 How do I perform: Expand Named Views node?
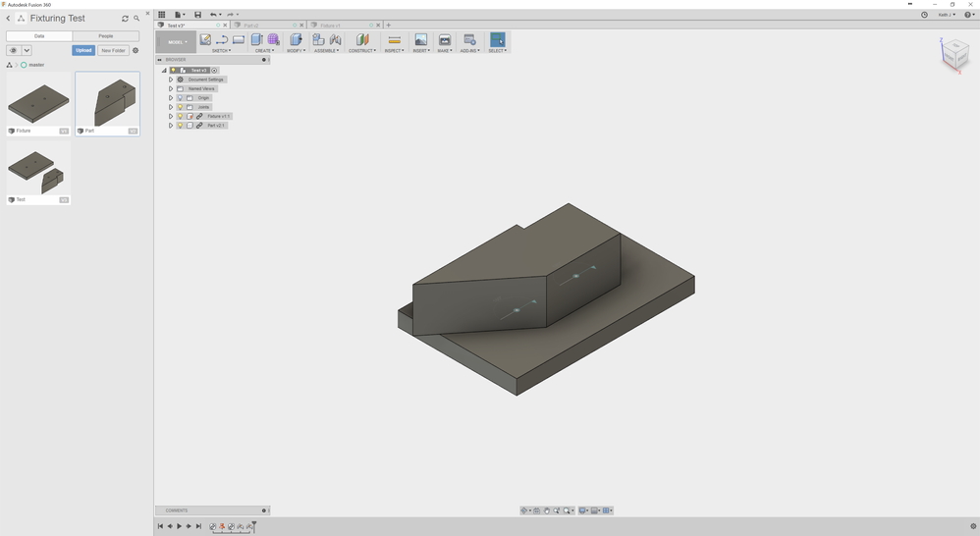coord(171,88)
